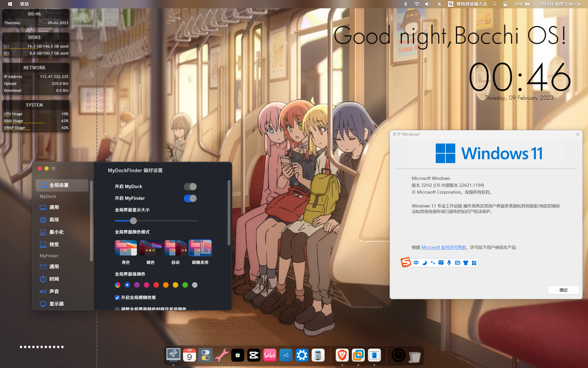This screenshot has height=368, width=588.
Task: Click the 全局界面显示大小 slider handle
Action: coord(133,221)
